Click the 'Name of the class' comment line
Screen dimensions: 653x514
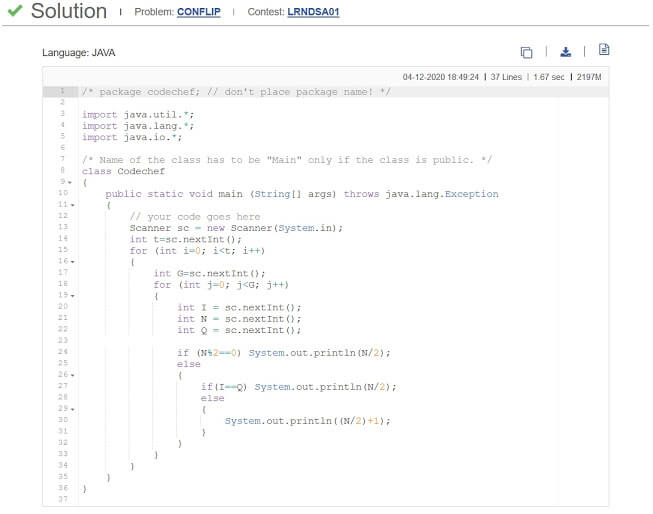pos(287,160)
